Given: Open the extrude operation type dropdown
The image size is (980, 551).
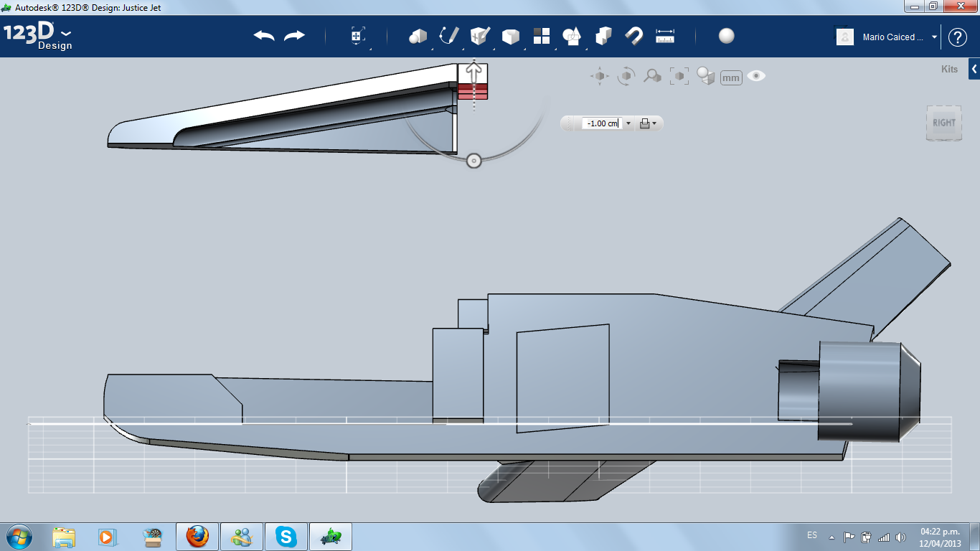Looking at the screenshot, I should 648,123.
